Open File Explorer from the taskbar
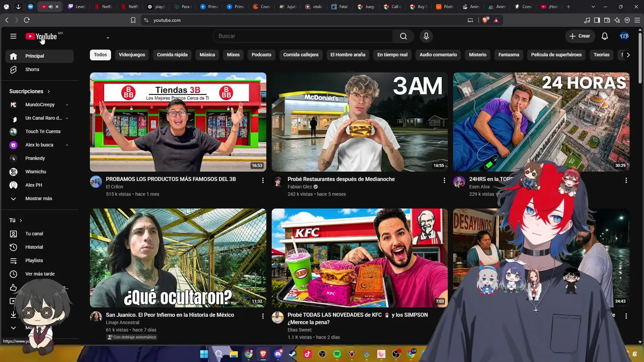644x362 pixels. click(x=233, y=354)
